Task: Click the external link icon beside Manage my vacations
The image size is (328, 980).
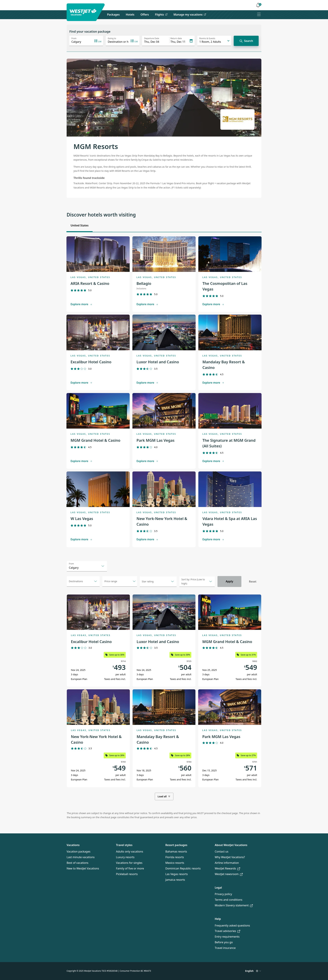Action: point(205,15)
